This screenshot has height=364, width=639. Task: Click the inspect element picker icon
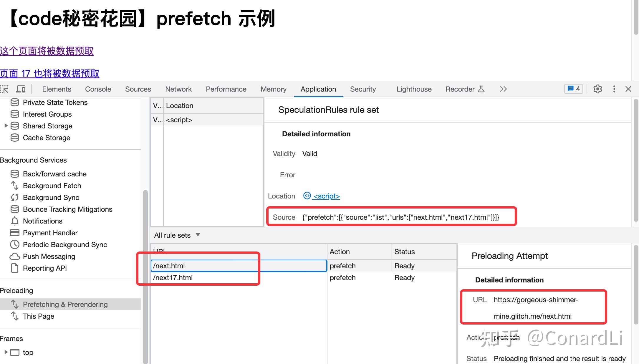click(x=4, y=89)
